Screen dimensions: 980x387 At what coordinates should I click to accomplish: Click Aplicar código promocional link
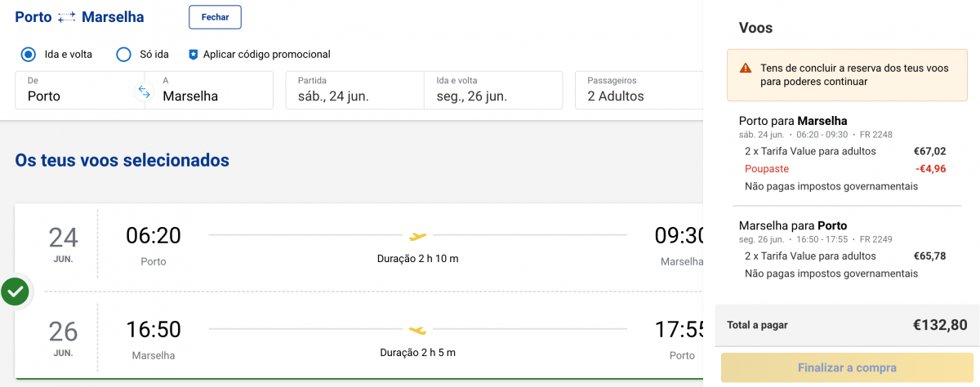click(x=266, y=55)
